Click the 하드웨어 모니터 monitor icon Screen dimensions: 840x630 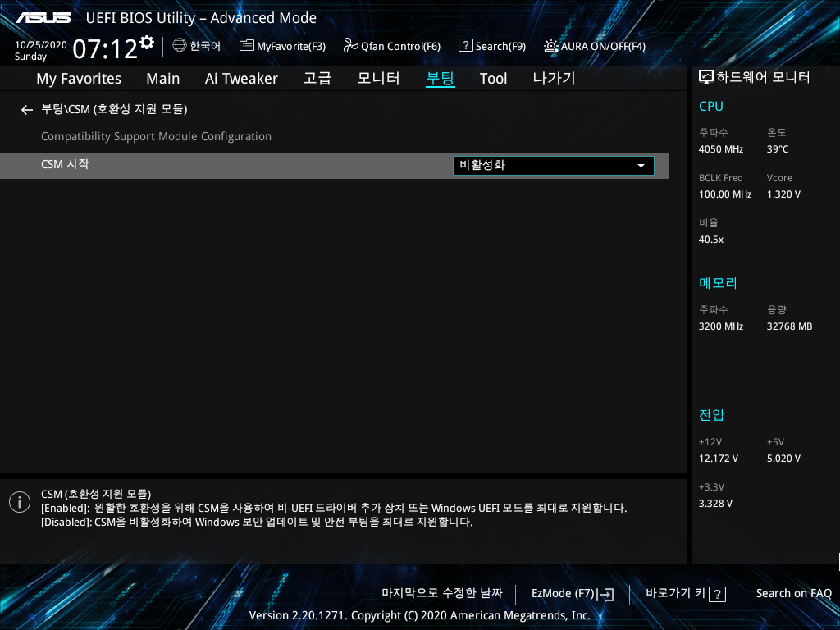tap(706, 78)
